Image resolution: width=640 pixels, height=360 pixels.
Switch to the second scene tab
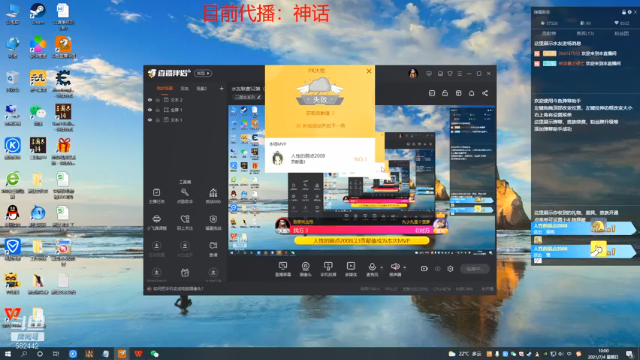(x=184, y=89)
